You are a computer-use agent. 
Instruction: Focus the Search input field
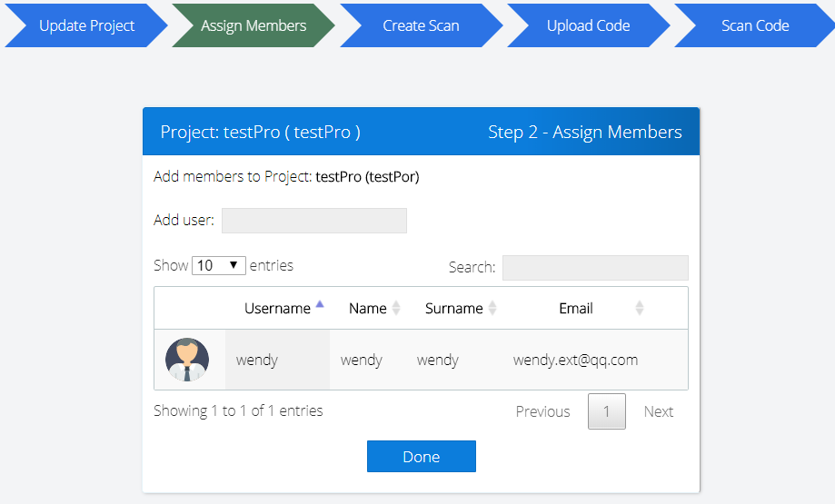point(595,268)
